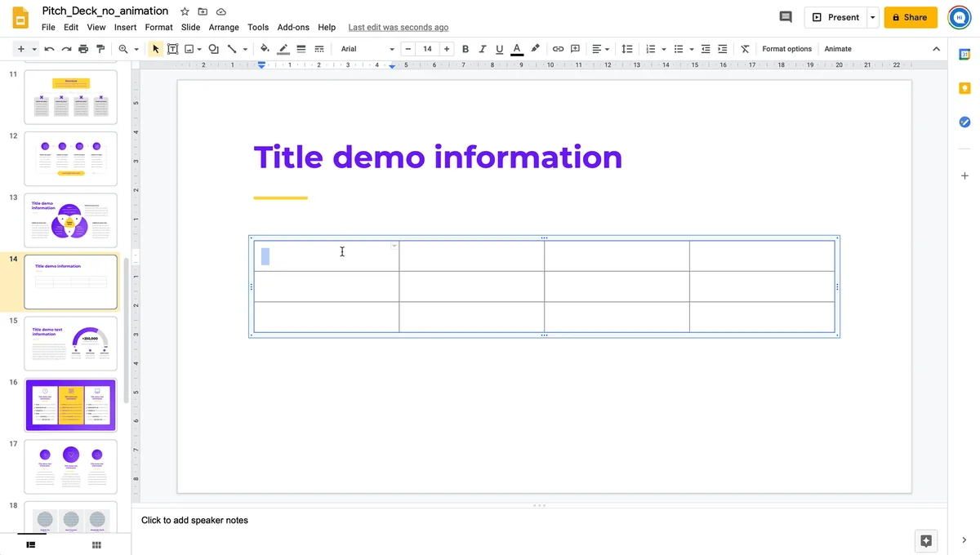Open the border dash style option
Image resolution: width=980 pixels, height=555 pixels.
[x=318, y=49]
